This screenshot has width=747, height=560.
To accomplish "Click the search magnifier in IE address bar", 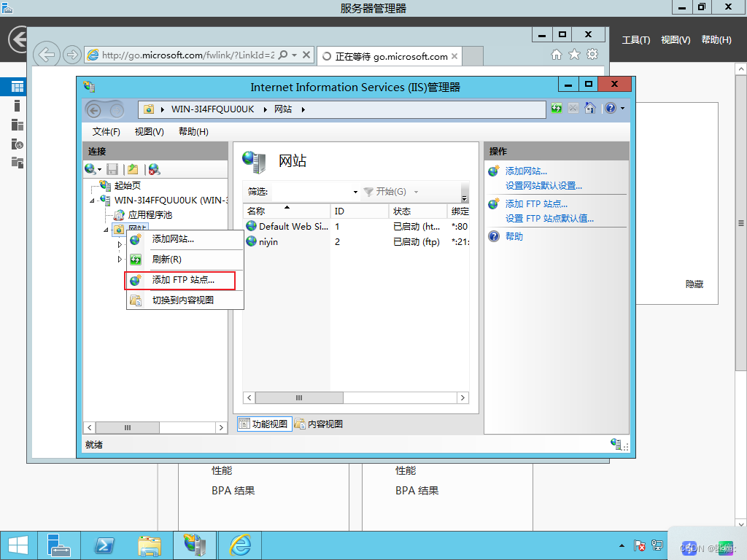I will tap(283, 55).
